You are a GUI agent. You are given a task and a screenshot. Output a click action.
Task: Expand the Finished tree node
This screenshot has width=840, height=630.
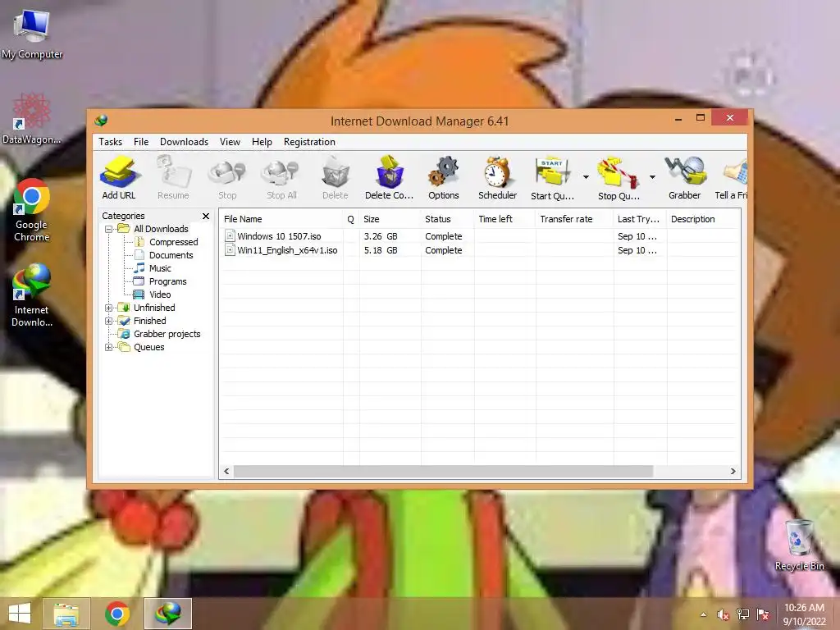pyautogui.click(x=109, y=322)
